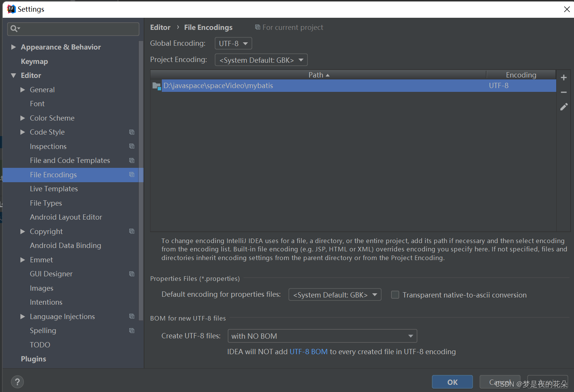Image resolution: width=574 pixels, height=392 pixels.
Task: Close the Settings dialog
Action: [567, 9]
